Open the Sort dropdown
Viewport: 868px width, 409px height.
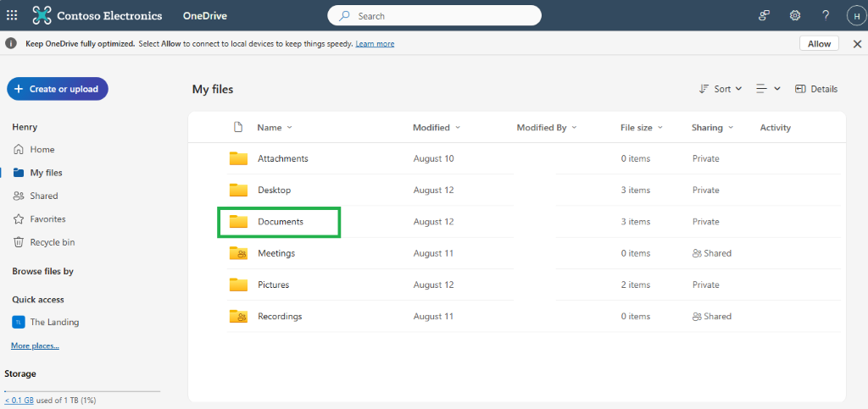click(721, 89)
